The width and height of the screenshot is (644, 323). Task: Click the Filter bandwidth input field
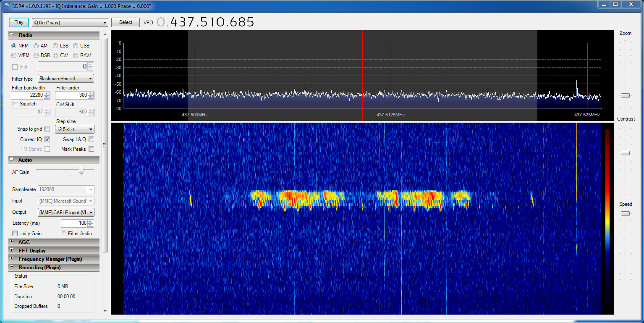tap(27, 95)
